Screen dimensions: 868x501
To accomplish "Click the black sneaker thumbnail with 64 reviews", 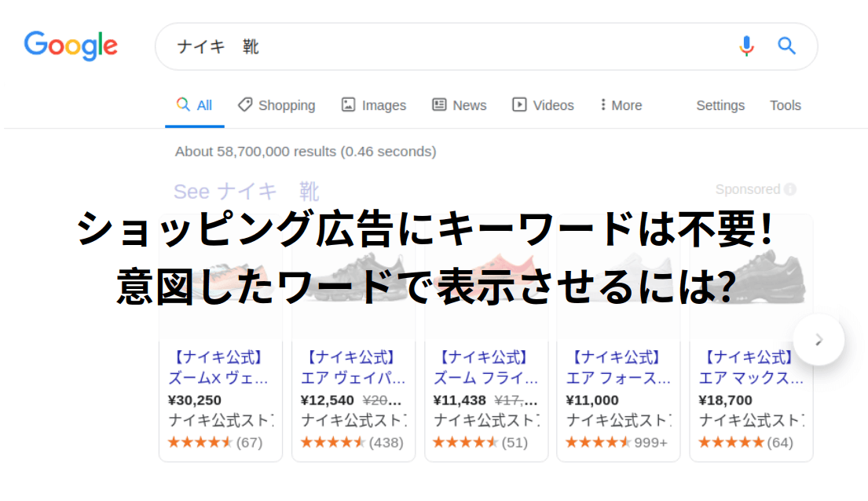I will [x=751, y=275].
